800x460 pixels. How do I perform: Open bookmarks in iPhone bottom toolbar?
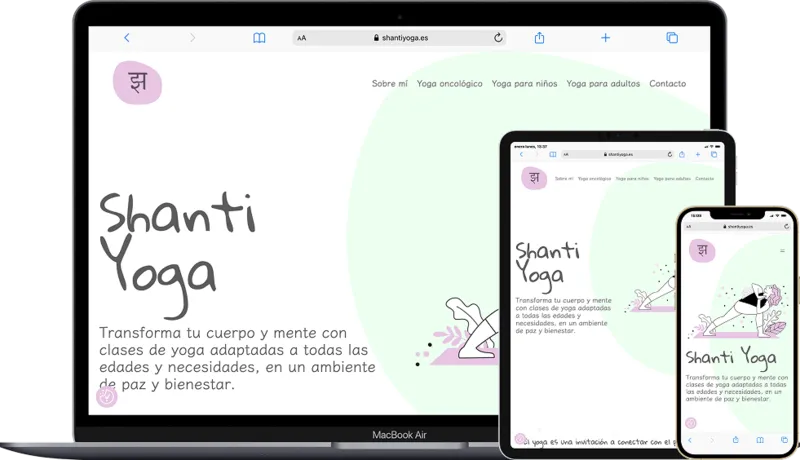point(760,440)
